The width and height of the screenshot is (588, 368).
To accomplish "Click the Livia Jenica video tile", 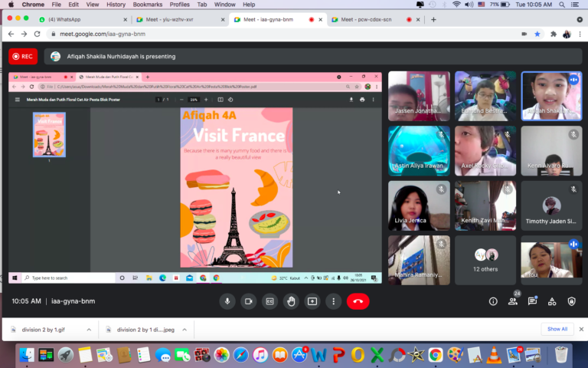I will pos(419,205).
